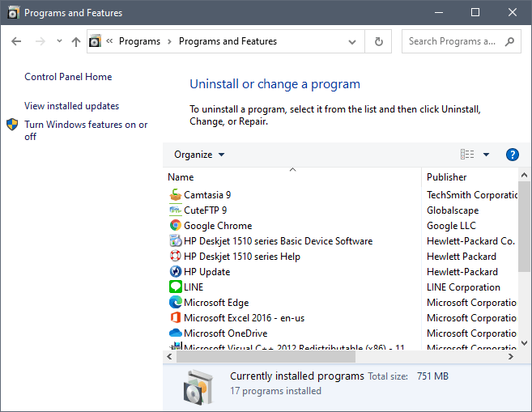Image resolution: width=532 pixels, height=412 pixels.
Task: Expand breadcrumb arrow after Programs
Action: click(x=170, y=41)
